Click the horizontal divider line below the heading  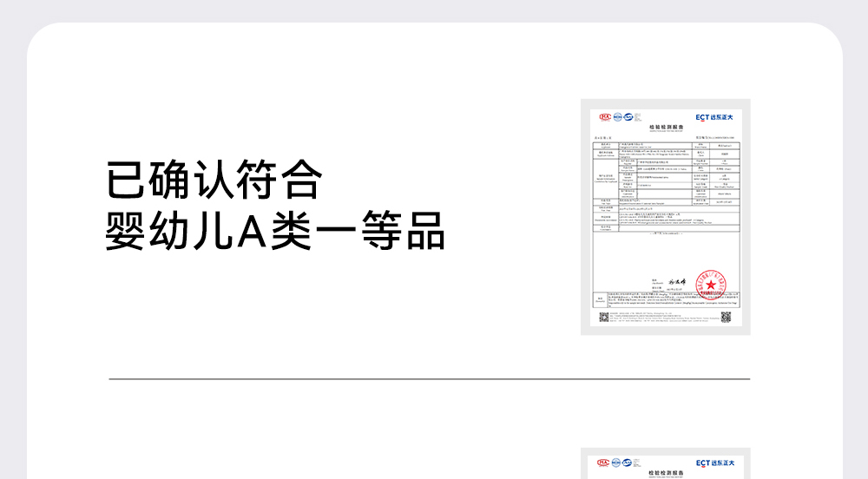point(429,379)
